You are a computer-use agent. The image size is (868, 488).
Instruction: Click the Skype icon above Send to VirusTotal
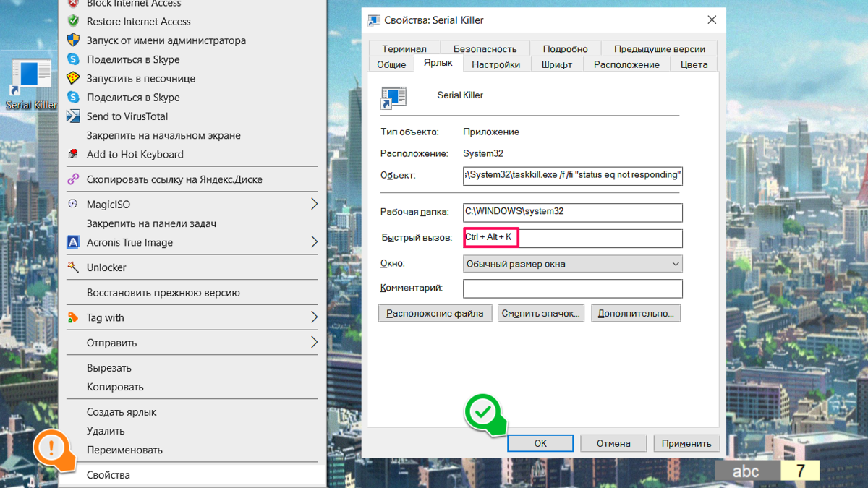click(73, 97)
